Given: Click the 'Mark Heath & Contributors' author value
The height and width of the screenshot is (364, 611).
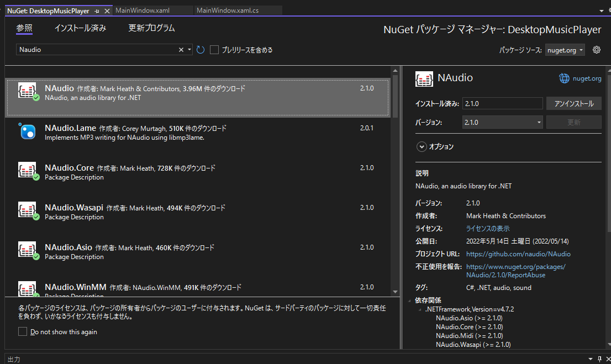Looking at the screenshot, I should pyautogui.click(x=506, y=216).
